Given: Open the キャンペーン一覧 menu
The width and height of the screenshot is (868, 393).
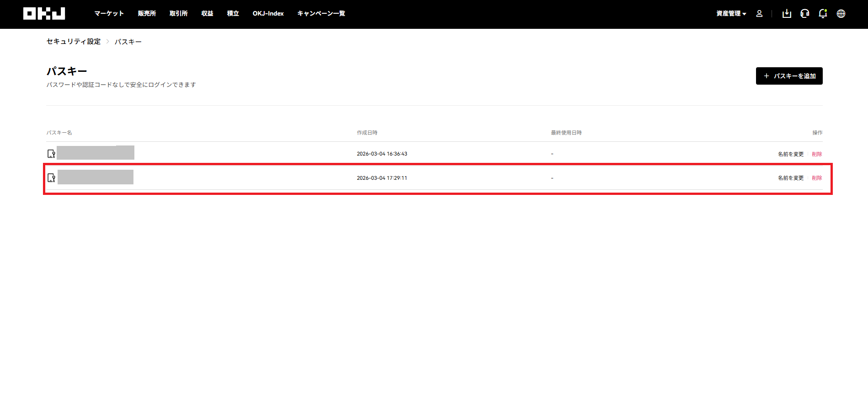Looking at the screenshot, I should [321, 14].
